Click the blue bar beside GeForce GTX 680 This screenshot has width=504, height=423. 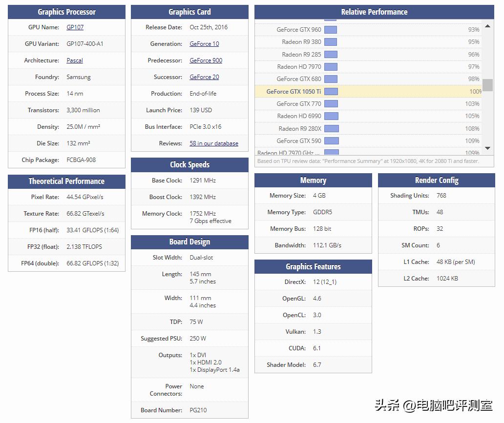point(330,79)
